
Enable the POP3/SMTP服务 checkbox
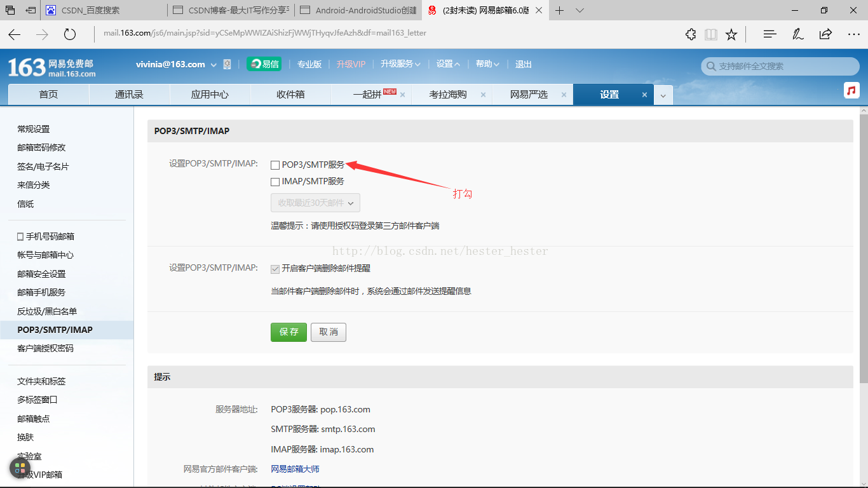[x=275, y=165]
